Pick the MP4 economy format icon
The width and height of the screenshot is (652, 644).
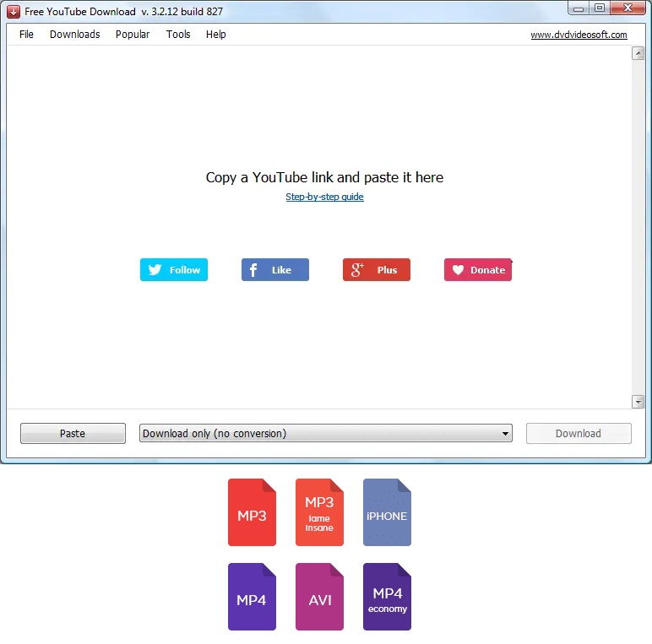(x=387, y=596)
